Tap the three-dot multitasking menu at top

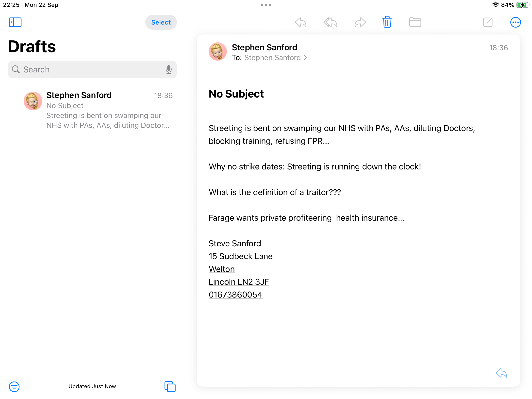[x=266, y=5]
